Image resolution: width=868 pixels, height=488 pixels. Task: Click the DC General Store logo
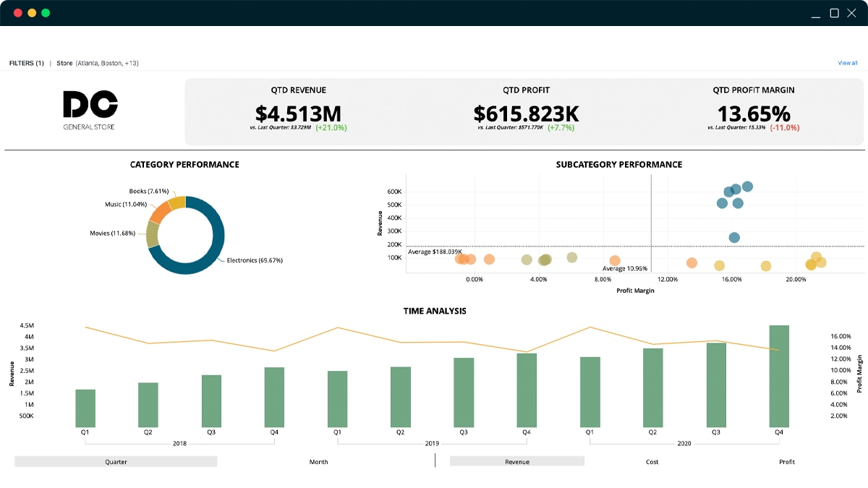89,110
